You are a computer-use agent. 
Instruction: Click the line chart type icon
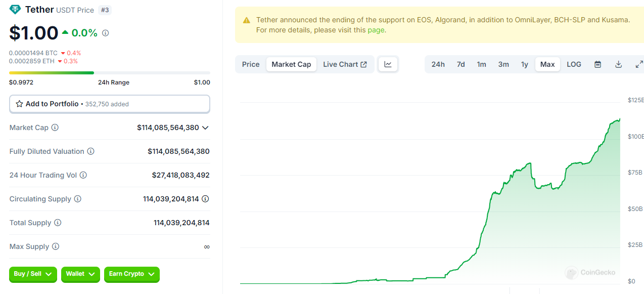[x=388, y=64]
